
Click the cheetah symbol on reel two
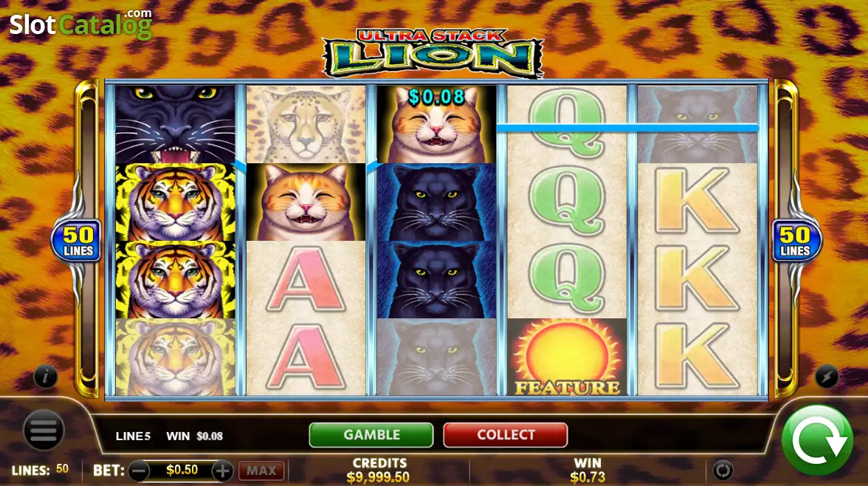click(x=306, y=124)
